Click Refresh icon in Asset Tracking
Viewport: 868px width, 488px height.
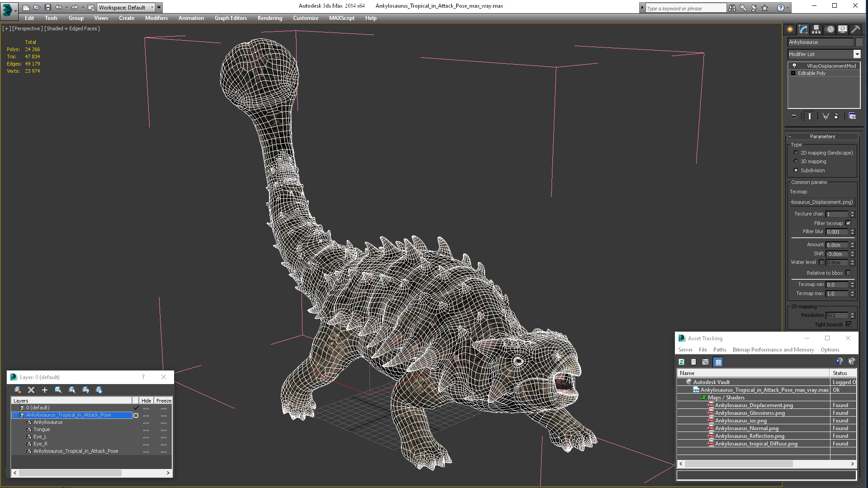(681, 362)
